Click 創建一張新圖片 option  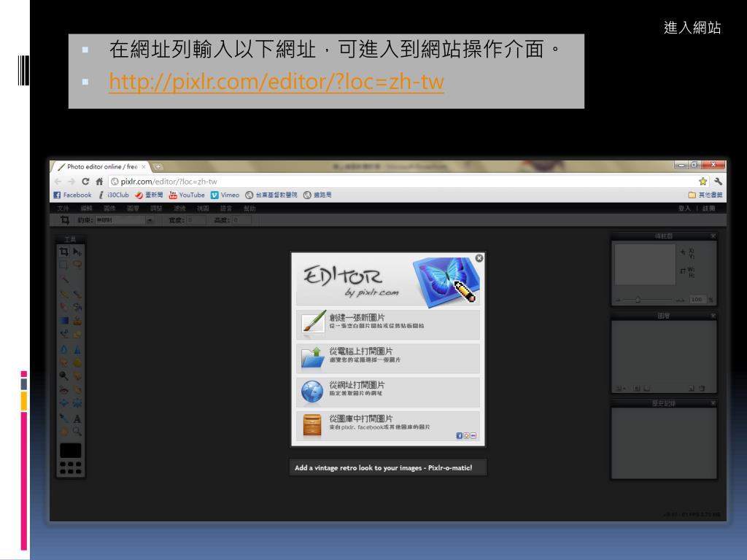tap(388, 323)
